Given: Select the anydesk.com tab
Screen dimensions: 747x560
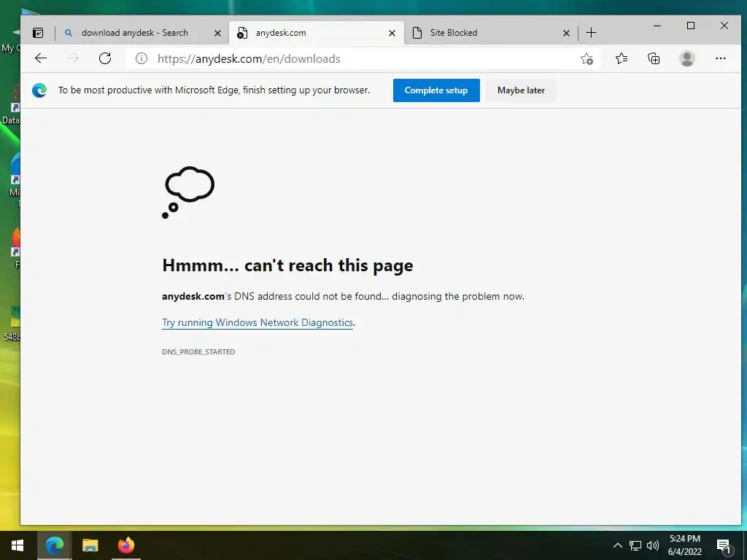Looking at the screenshot, I should coord(317,33).
